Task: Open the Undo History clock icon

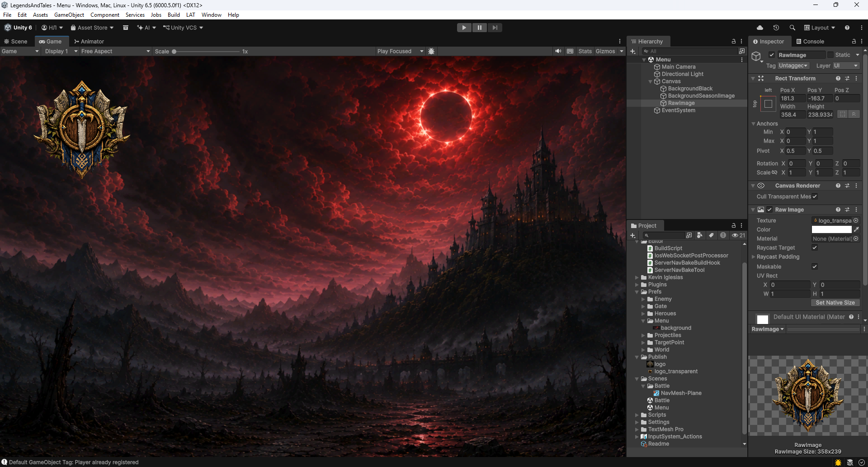Action: point(776,28)
